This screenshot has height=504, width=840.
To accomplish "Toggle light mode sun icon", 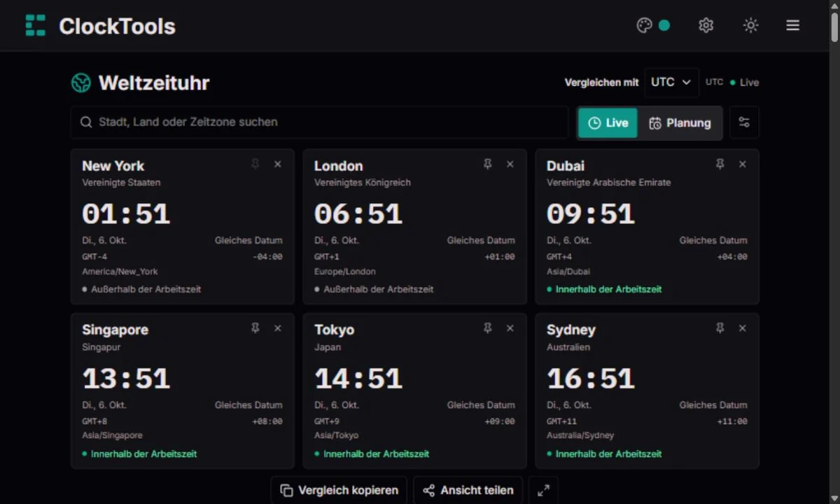I will tap(750, 25).
